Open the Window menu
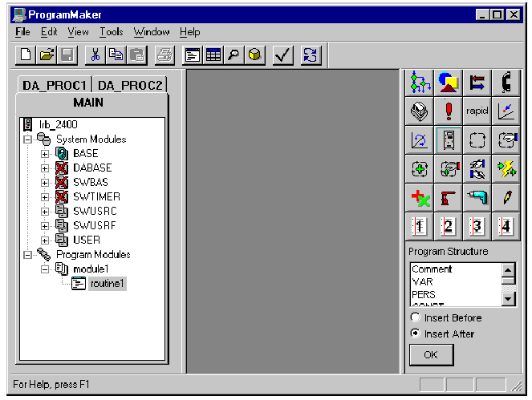 click(x=152, y=32)
